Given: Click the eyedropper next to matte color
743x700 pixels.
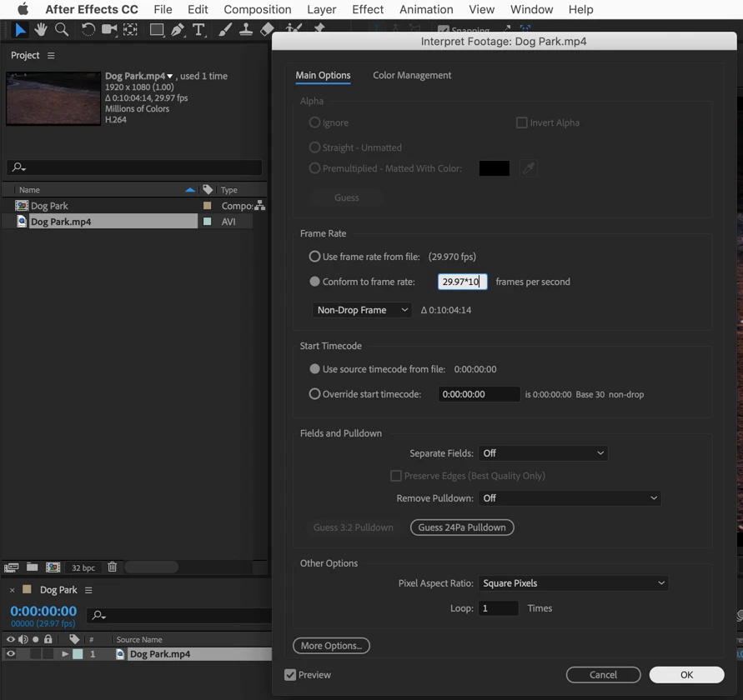Looking at the screenshot, I should [x=529, y=168].
